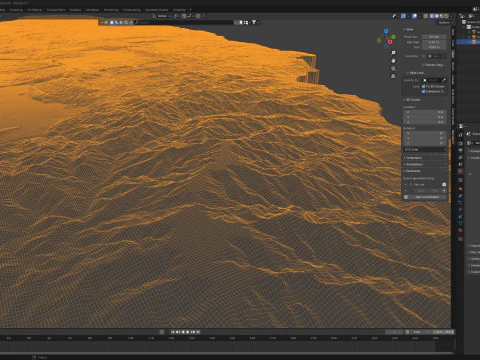Open Tool properties tab icon
Viewport: 480px width, 360px height.
[x=460, y=135]
